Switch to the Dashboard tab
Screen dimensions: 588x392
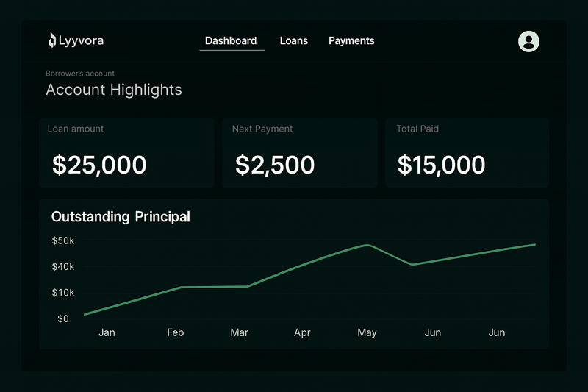[x=231, y=41]
